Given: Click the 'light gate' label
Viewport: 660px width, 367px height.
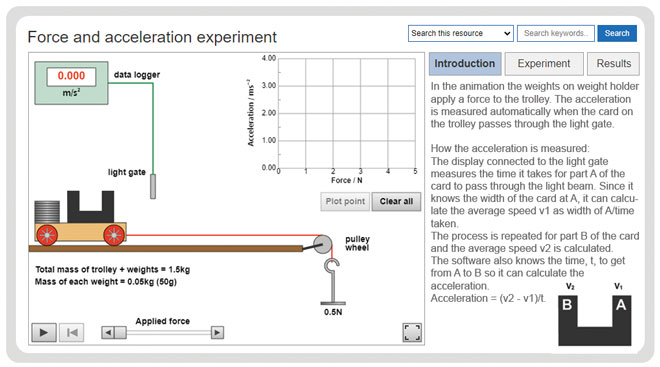Looking at the screenshot, I should point(127,172).
